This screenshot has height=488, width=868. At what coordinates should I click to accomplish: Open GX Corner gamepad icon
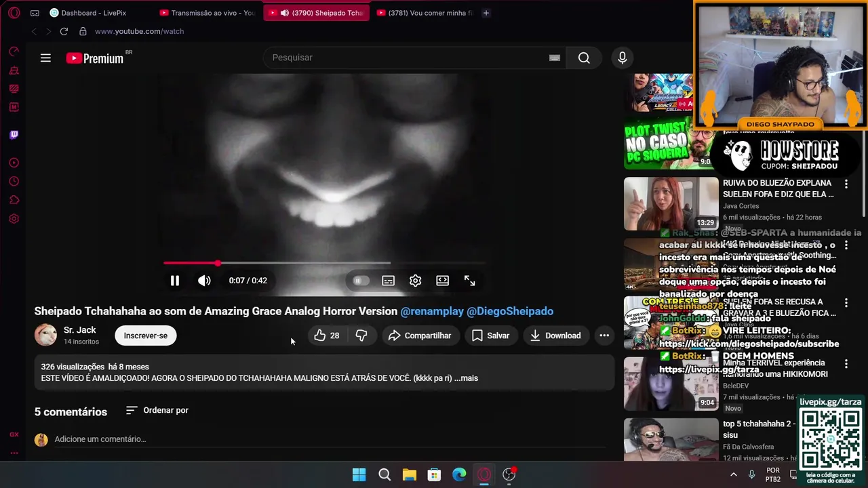click(x=35, y=13)
